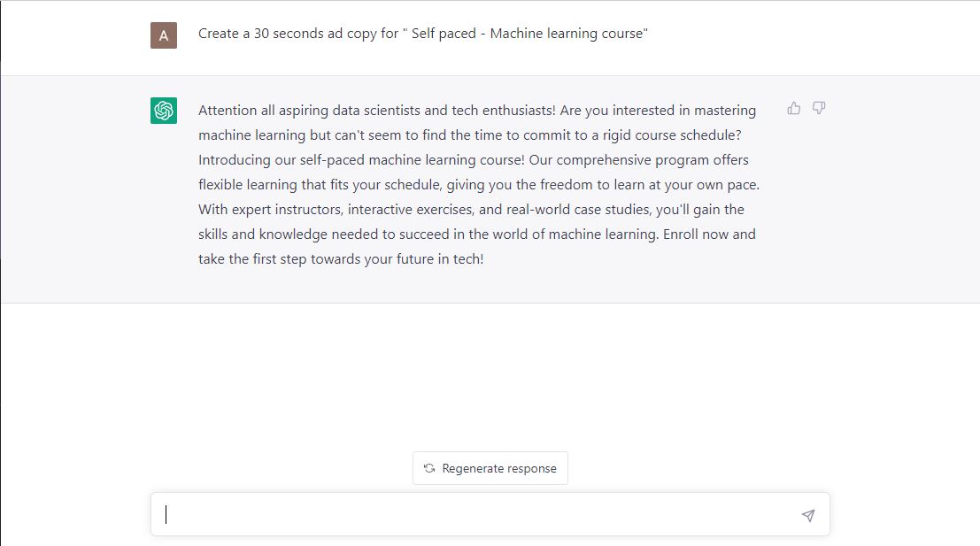Click the green ChatGPT logo avatar

[164, 111]
